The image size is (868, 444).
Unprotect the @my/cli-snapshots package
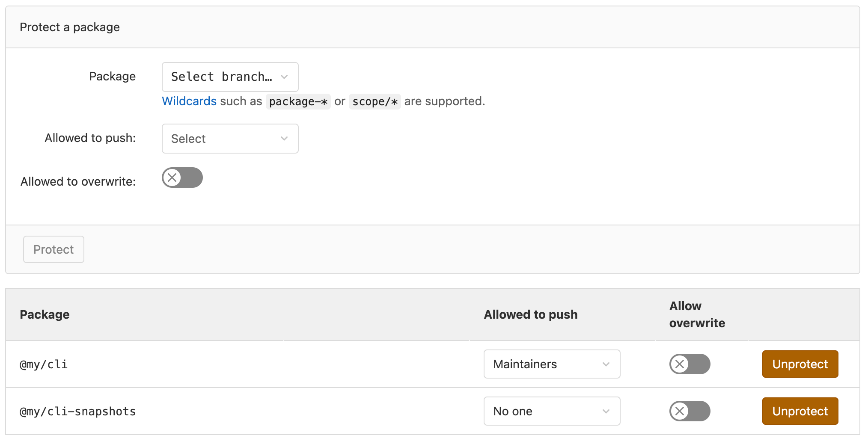800,411
